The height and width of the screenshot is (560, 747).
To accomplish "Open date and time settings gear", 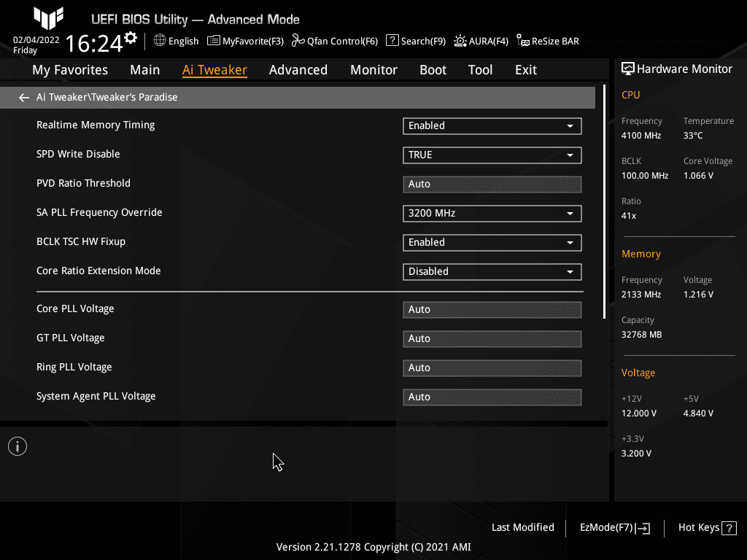I will point(130,38).
